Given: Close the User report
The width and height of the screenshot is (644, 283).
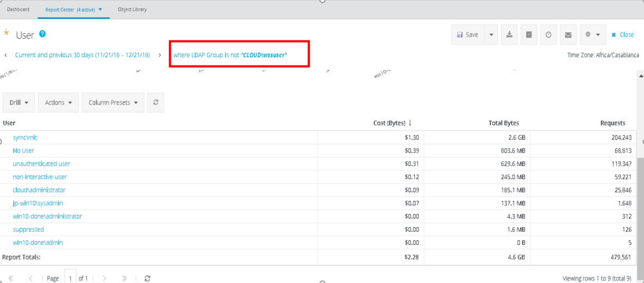Looking at the screenshot, I should pyautogui.click(x=623, y=35).
